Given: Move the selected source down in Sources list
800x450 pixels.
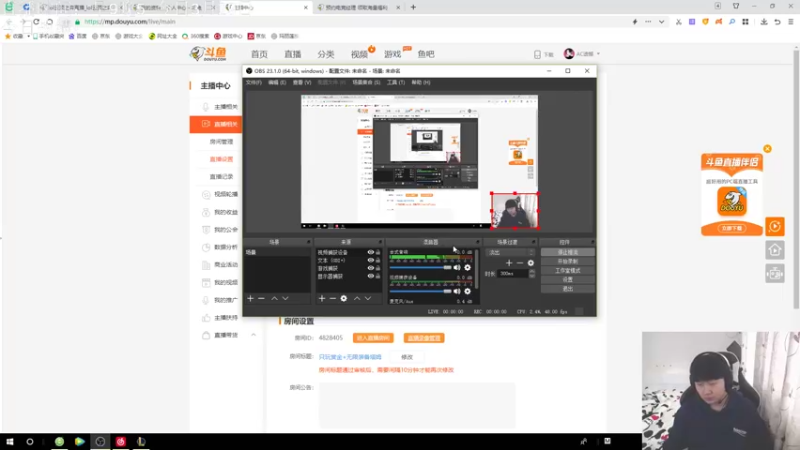Looking at the screenshot, I should (368, 298).
